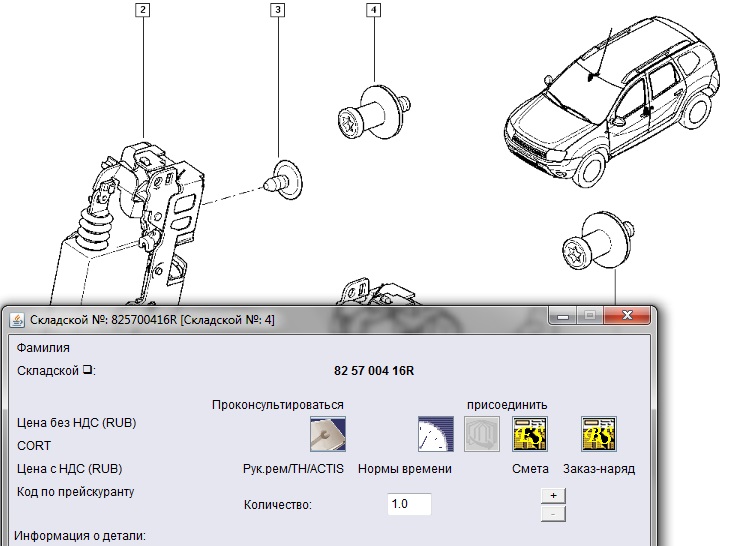Click the greyed-out attach icon
This screenshot has height=546, width=742.
[481, 434]
